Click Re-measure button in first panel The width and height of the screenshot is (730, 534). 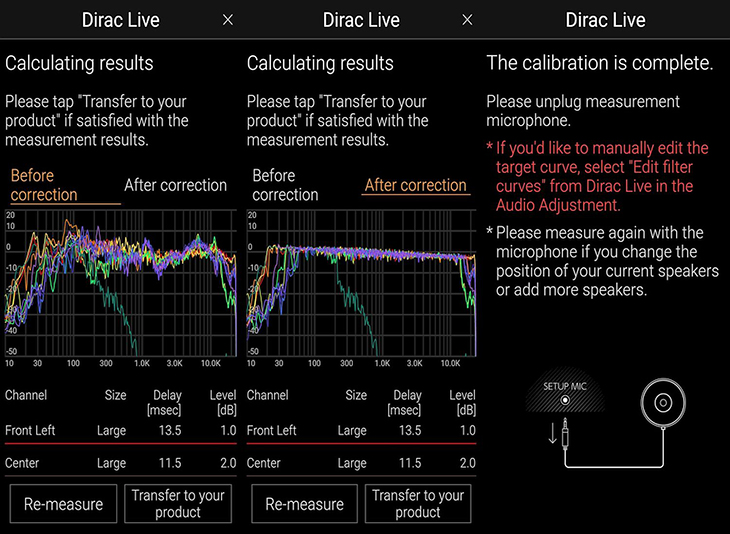tap(63, 504)
